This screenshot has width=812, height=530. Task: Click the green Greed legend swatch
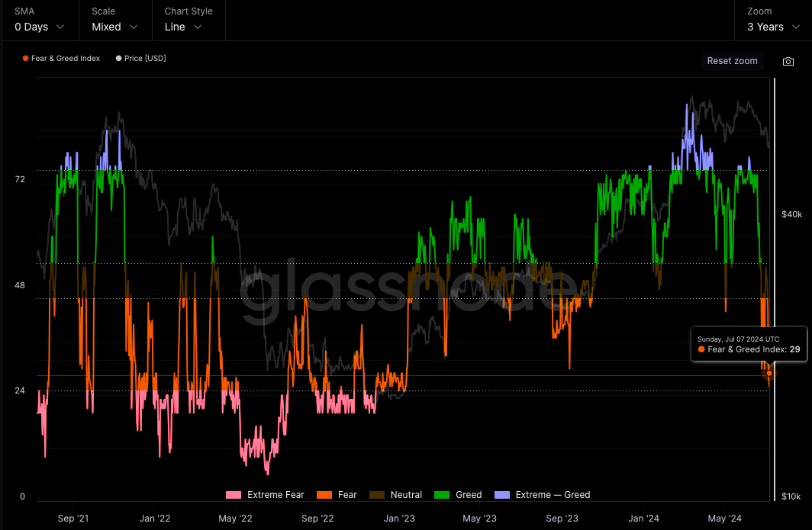click(442, 495)
